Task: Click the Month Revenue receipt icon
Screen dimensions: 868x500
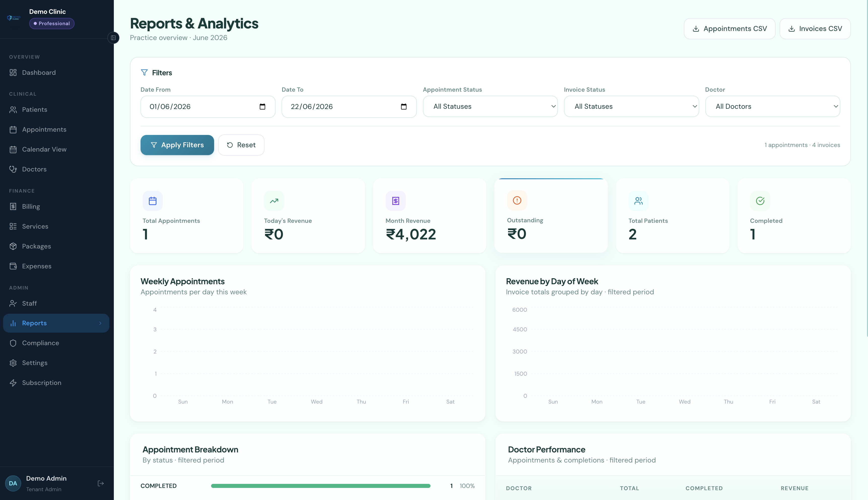Action: [395, 201]
